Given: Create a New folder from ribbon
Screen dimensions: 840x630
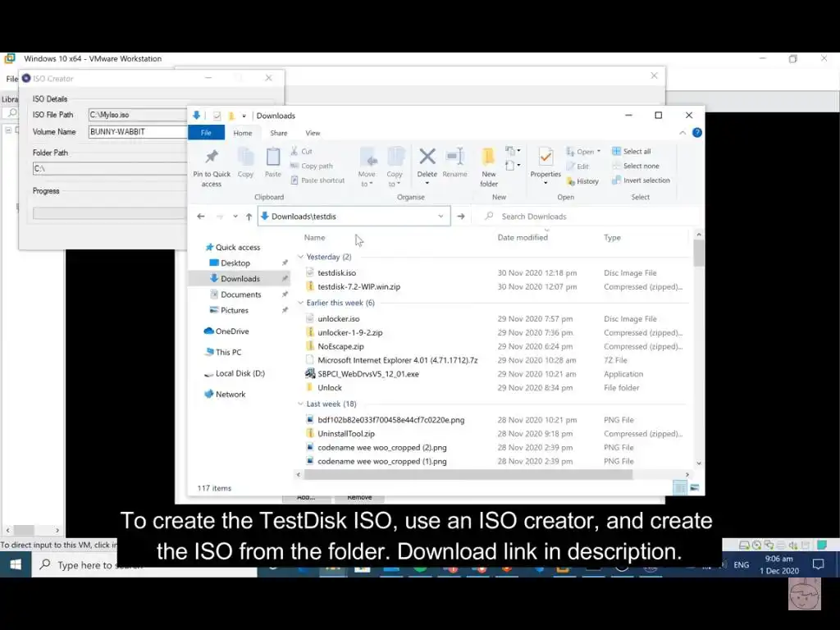Looking at the screenshot, I should click(x=489, y=167).
